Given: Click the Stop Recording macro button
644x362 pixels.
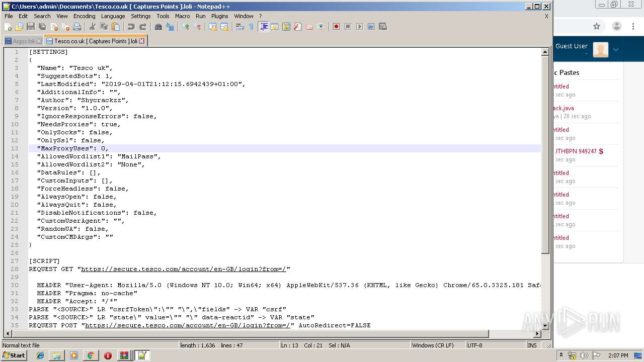Looking at the screenshot, I should coord(348,27).
